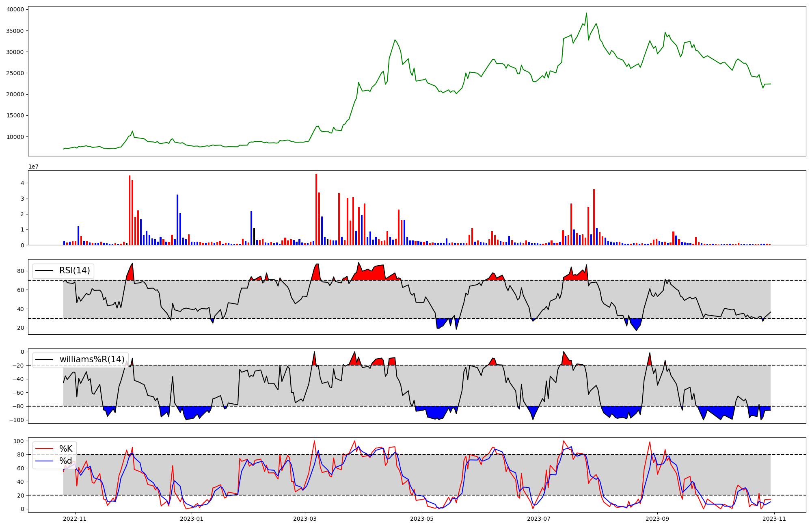Image resolution: width=812 pixels, height=528 pixels.
Task: Click the 2023-01 x-axis date label
Action: pyautogui.click(x=191, y=519)
